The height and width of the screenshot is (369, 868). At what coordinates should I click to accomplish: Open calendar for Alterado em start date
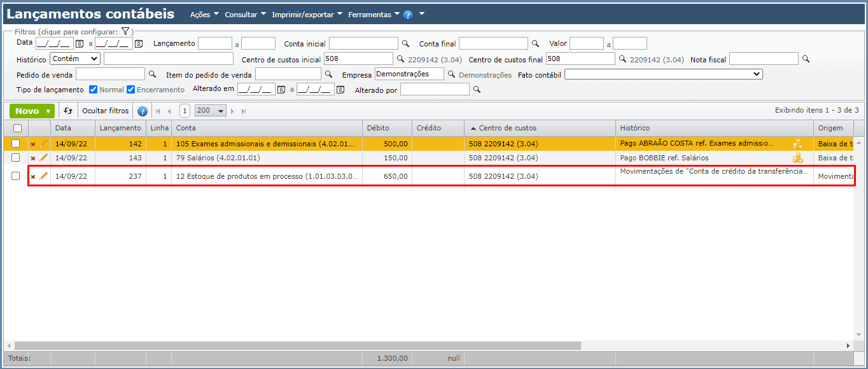pyautogui.click(x=281, y=90)
